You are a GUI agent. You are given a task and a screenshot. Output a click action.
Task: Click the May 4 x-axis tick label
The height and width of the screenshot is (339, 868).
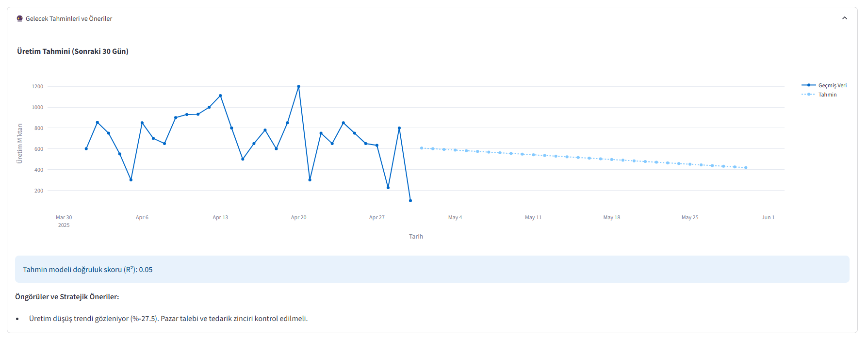pos(455,217)
